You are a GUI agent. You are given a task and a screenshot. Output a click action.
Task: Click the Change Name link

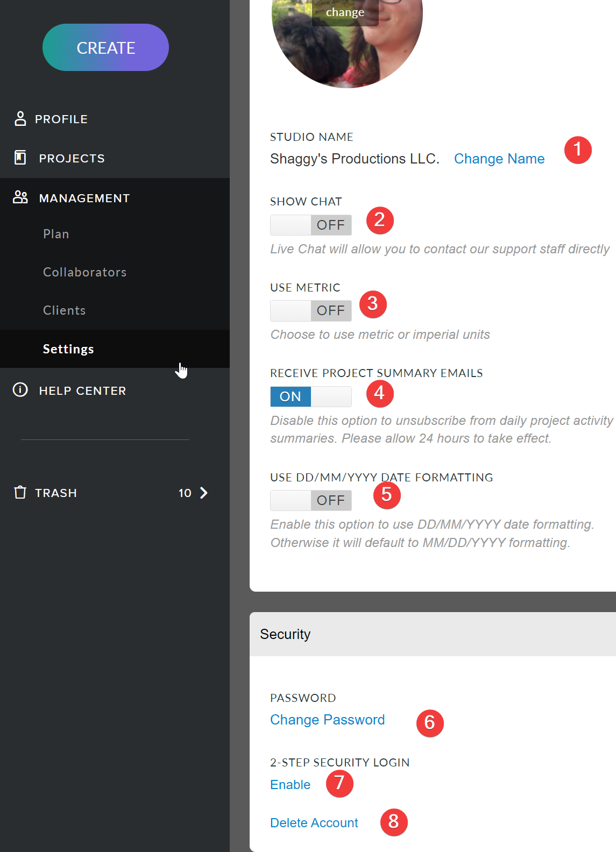pos(499,159)
